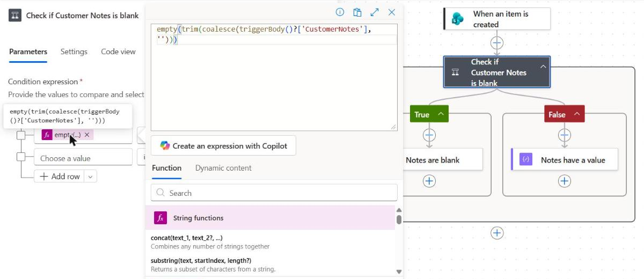Click the function list scroll up arrow

pyautogui.click(x=399, y=210)
